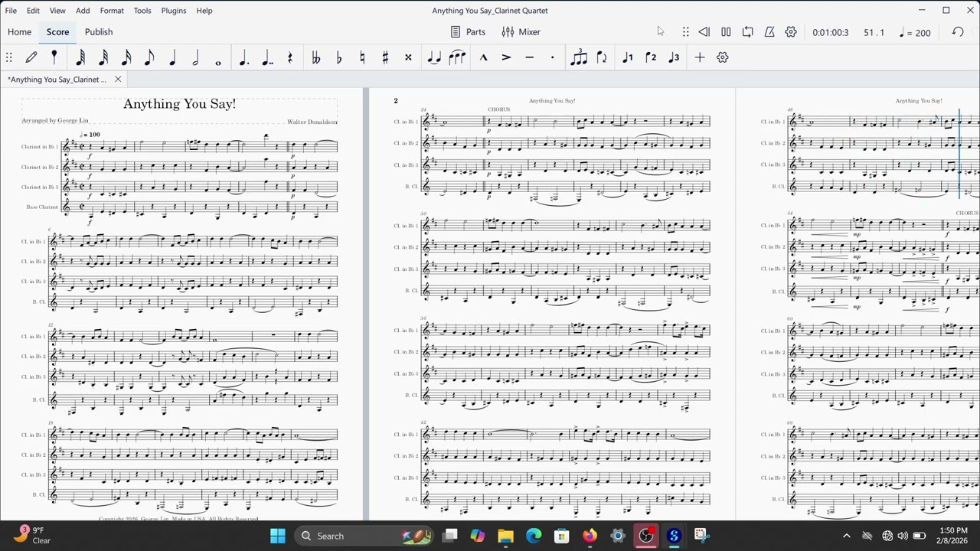Open File Explorer from the taskbar
The width and height of the screenshot is (980, 551).
(x=505, y=536)
